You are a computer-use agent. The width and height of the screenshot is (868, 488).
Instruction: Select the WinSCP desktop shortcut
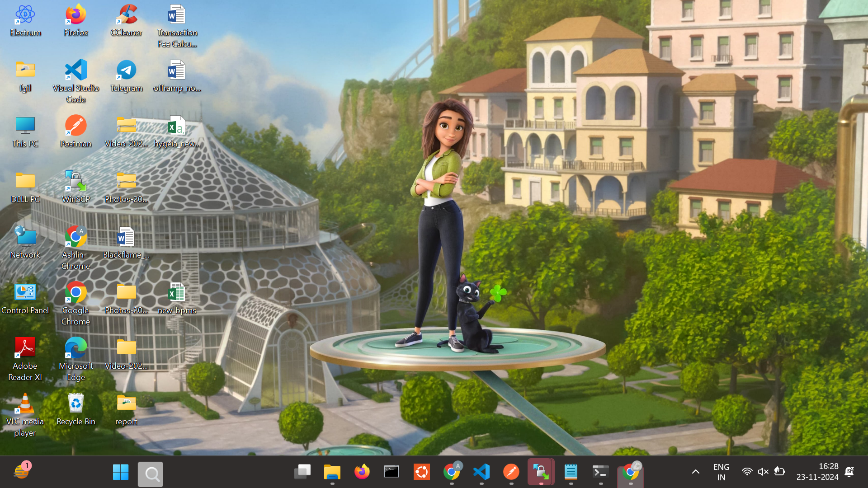[75, 187]
